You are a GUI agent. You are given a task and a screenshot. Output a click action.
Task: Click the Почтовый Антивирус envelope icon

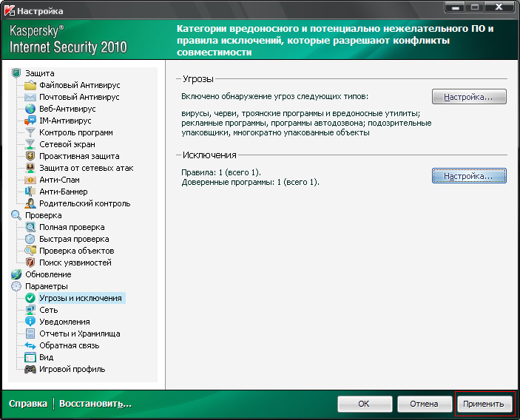pyautogui.click(x=30, y=97)
